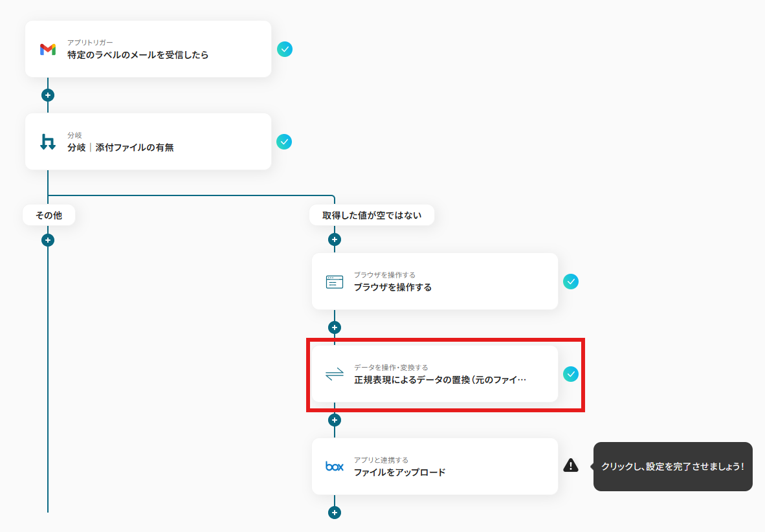
Task: Click the box logo in upload card
Action: point(335,467)
